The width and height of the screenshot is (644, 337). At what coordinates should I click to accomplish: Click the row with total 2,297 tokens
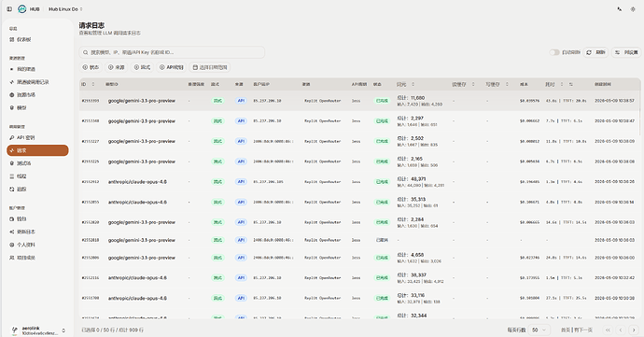(x=359, y=120)
